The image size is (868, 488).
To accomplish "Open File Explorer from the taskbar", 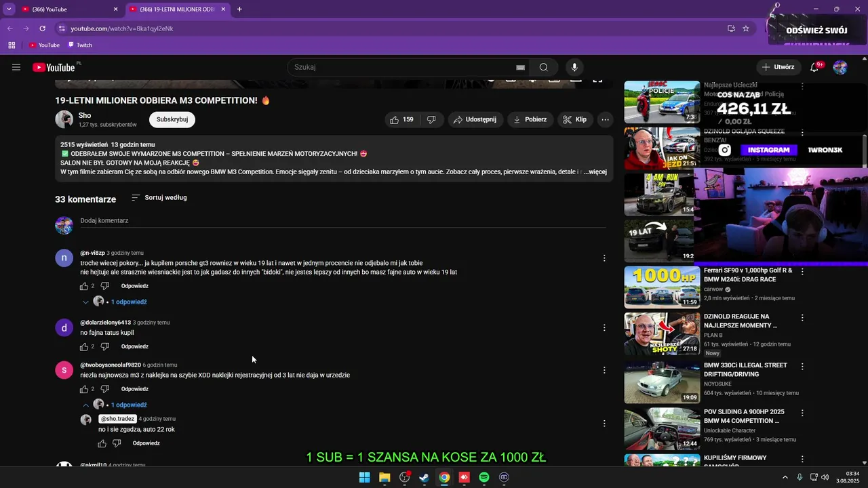I will coord(384,477).
